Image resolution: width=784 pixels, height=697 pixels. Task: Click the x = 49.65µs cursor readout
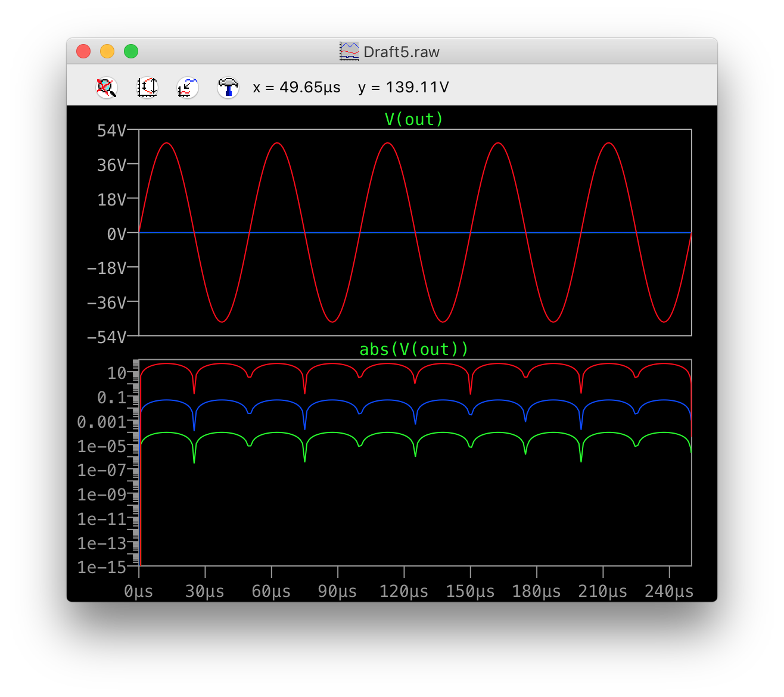[297, 88]
